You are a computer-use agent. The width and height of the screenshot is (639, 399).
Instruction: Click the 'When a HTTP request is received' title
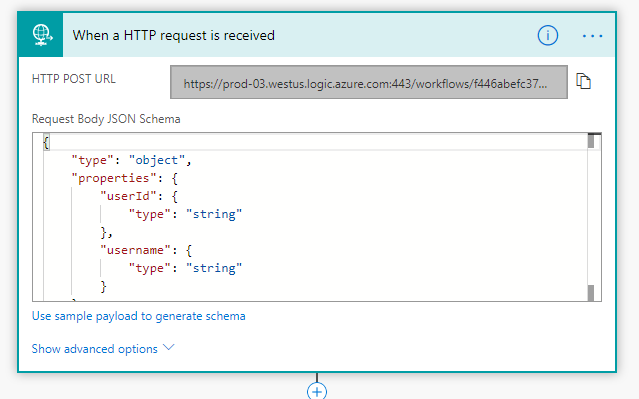pos(174,35)
